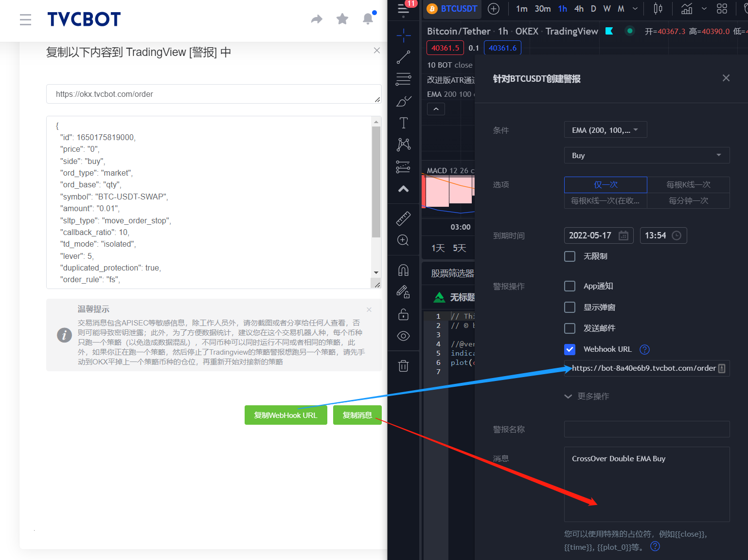The width and height of the screenshot is (748, 560).
Task: Toggle the magnet mode icon
Action: [403, 270]
